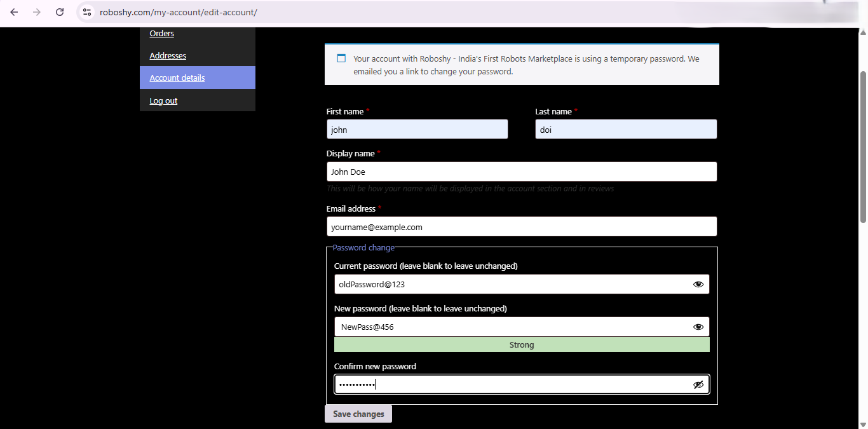Open the Account details menu item
868x429 pixels.
[x=177, y=78]
